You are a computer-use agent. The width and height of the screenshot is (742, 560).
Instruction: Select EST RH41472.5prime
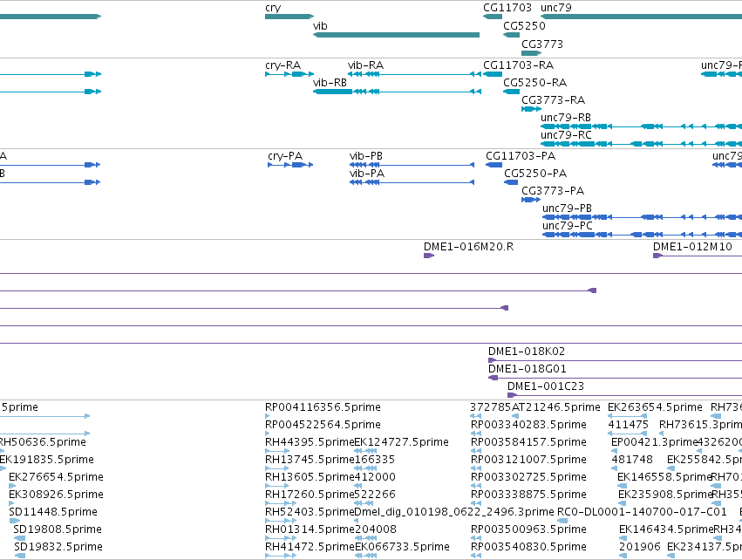click(310, 547)
